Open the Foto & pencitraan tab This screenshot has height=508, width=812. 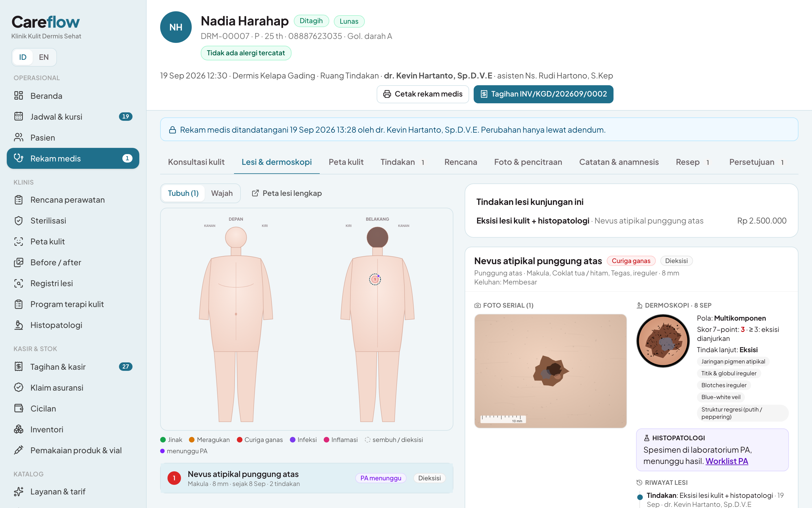coord(528,162)
